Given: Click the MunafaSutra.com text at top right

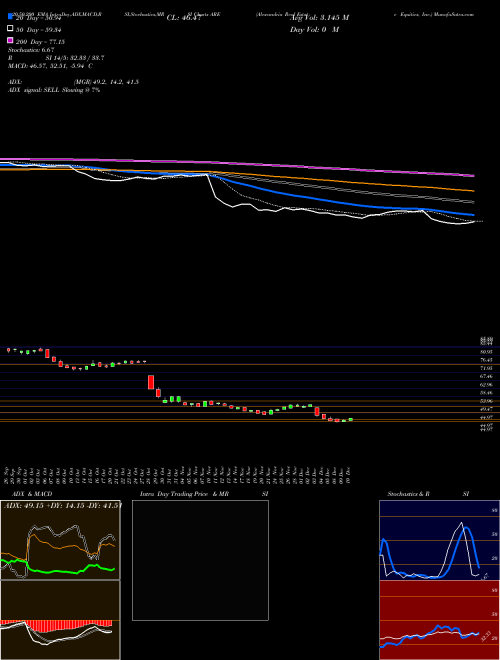Looking at the screenshot, I should pyautogui.click(x=453, y=14).
